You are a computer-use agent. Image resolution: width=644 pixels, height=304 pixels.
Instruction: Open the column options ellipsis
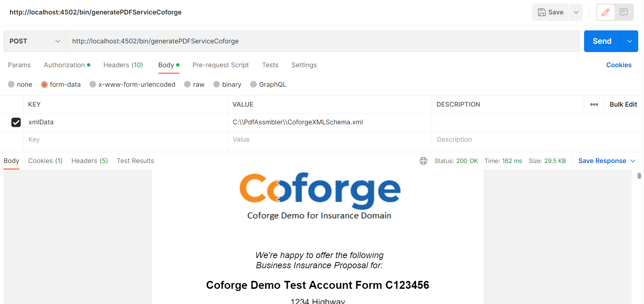pyautogui.click(x=594, y=104)
